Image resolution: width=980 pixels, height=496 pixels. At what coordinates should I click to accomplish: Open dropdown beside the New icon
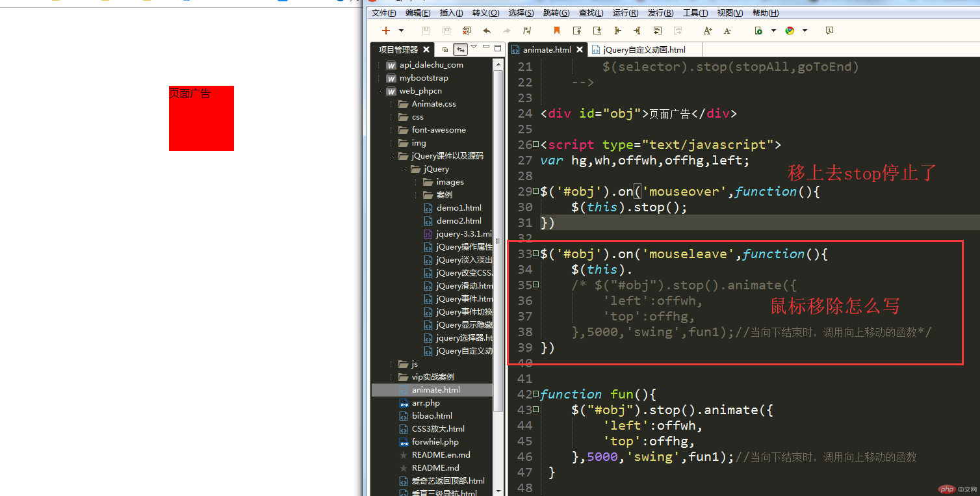[x=401, y=31]
